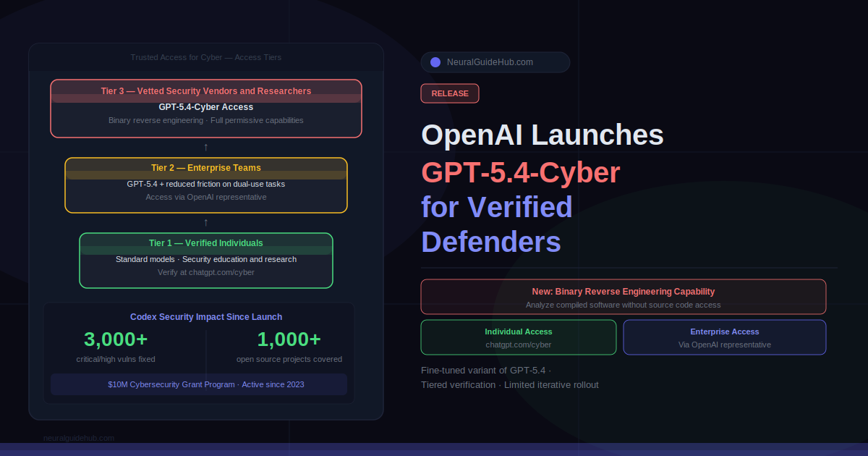Viewport: 868px width, 456px height.
Task: Select the Individual Access box
Action: tap(518, 337)
